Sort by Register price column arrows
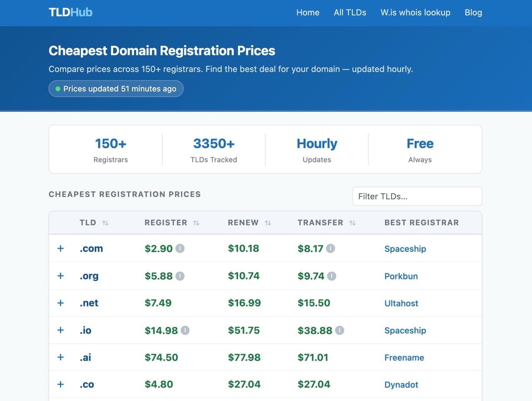Screen dimensions: 532x401 tap(196, 223)
